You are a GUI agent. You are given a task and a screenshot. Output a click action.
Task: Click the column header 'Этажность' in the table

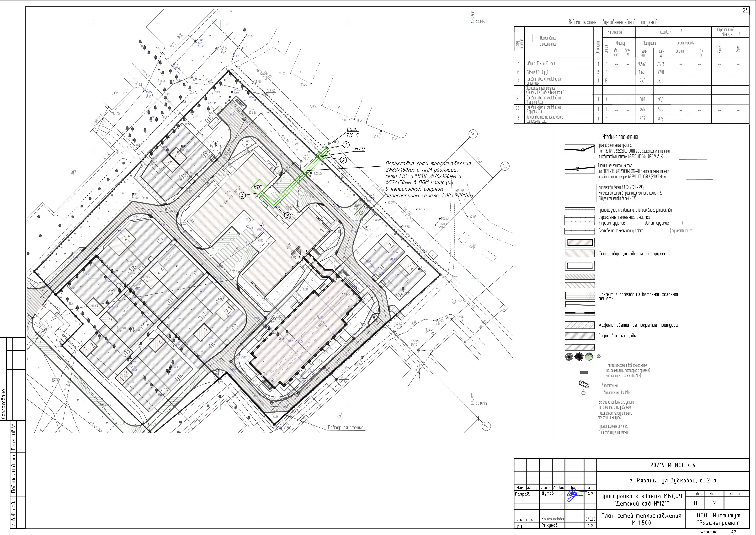tap(598, 47)
